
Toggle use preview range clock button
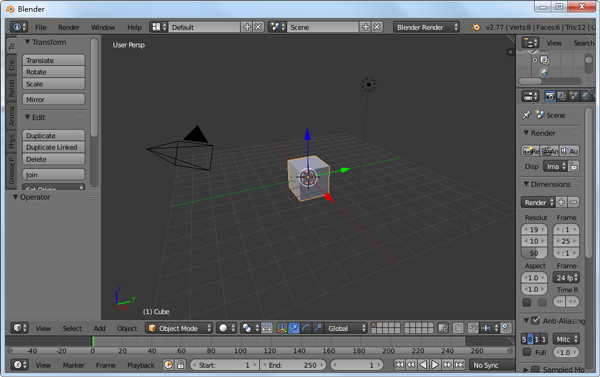tap(168, 365)
